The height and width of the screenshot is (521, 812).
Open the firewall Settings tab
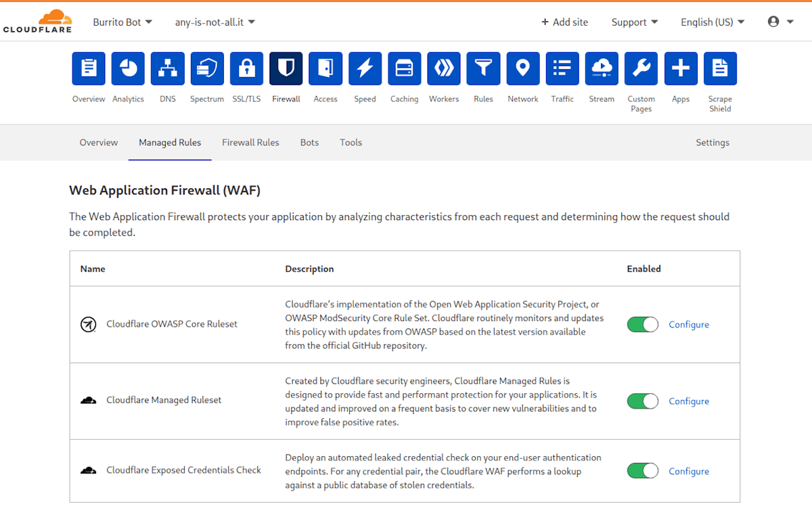point(713,143)
